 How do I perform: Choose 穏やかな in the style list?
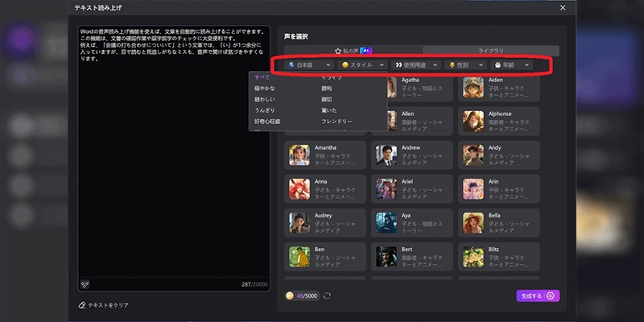pos(265,89)
